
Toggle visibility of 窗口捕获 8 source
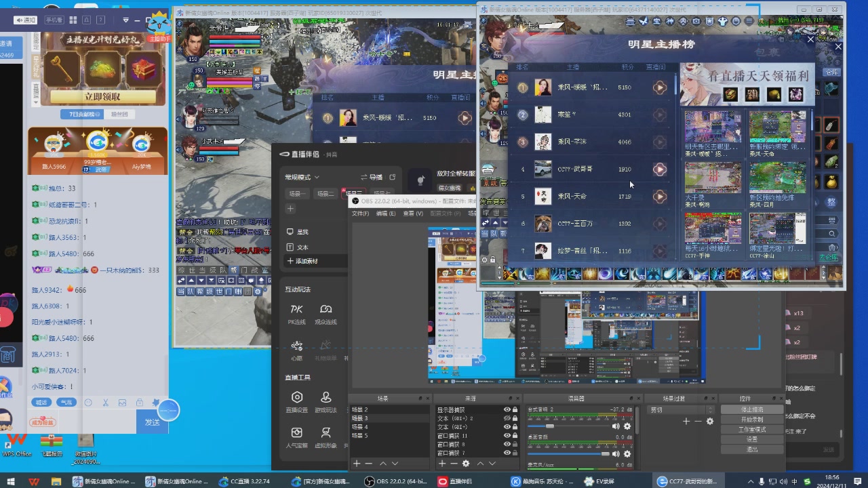click(507, 445)
